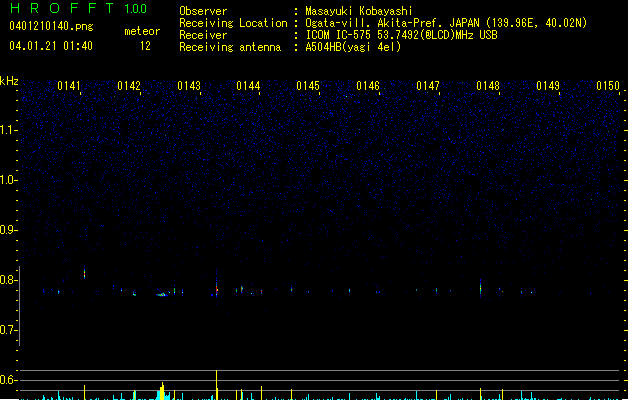Click the 0142 time marker

coord(129,86)
